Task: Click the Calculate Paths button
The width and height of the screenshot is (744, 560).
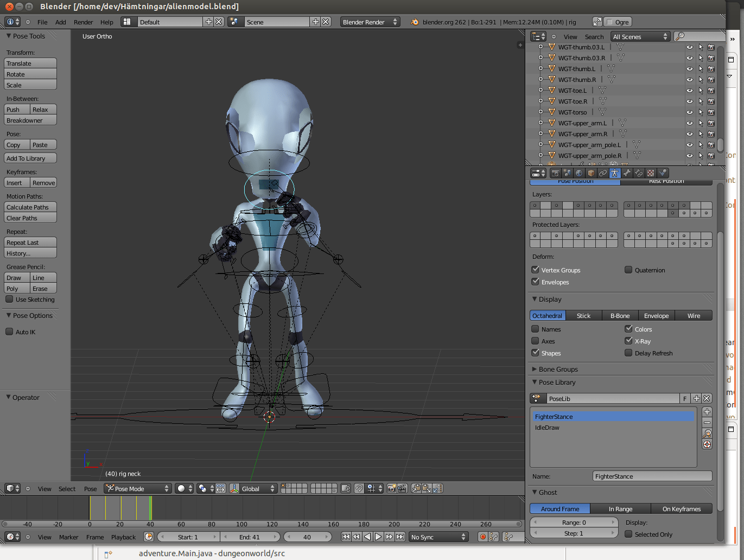Action: pos(30,207)
